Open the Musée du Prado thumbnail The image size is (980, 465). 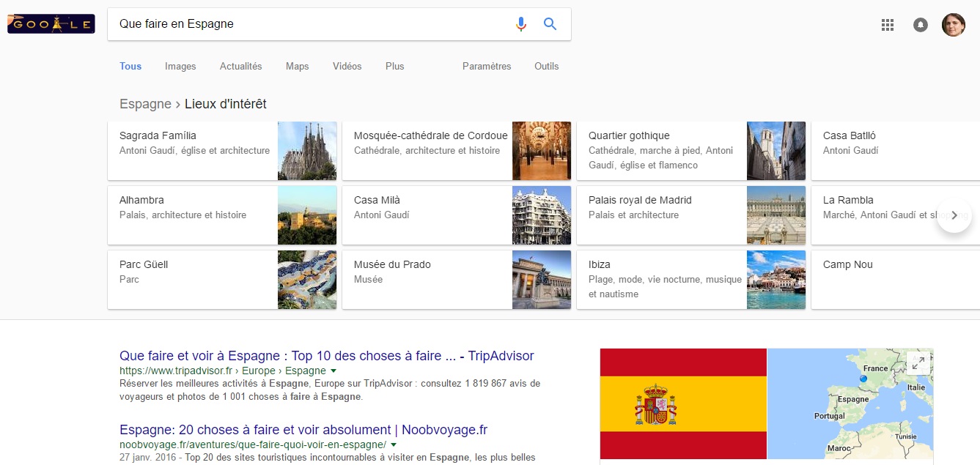(542, 280)
